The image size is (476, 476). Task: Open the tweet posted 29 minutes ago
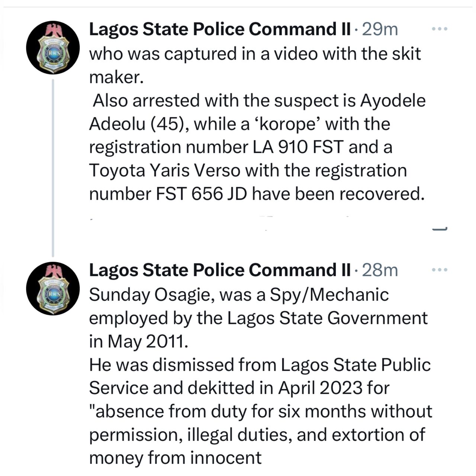click(379, 29)
